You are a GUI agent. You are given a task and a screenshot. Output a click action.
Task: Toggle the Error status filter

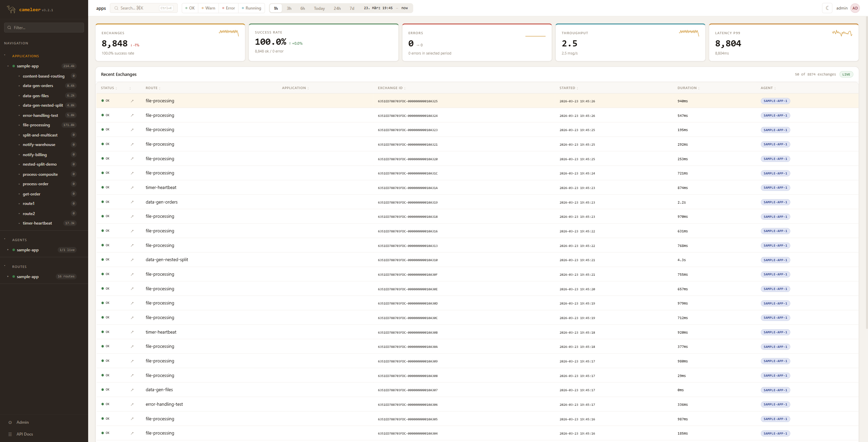pyautogui.click(x=229, y=8)
